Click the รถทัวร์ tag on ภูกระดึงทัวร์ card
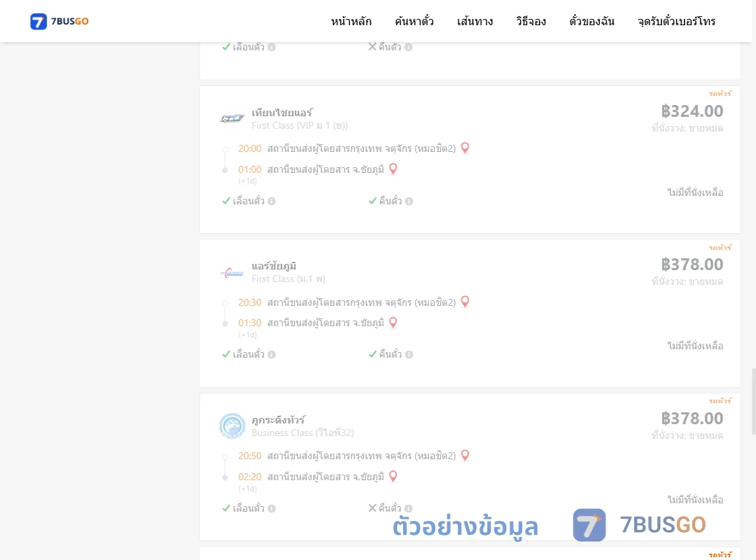Screen dimensions: 756x560 [720, 401]
